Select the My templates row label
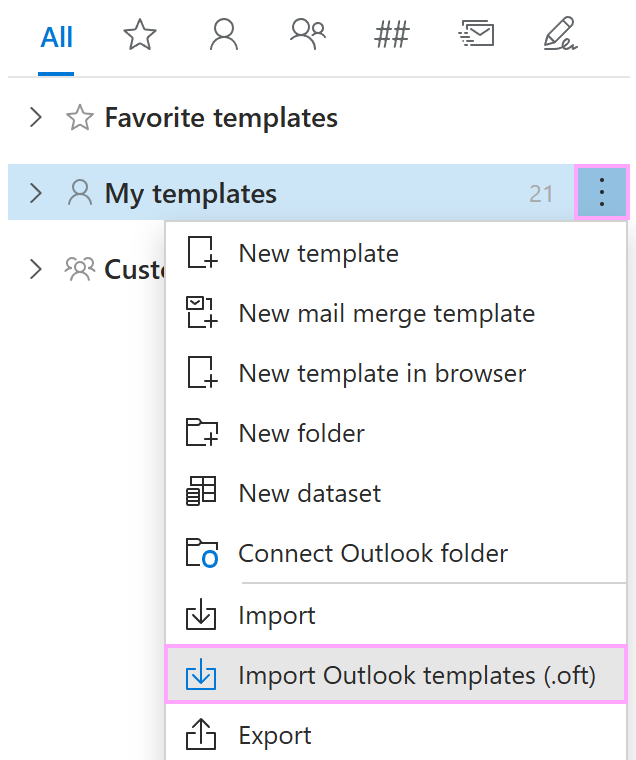The width and height of the screenshot is (636, 760). tap(191, 193)
